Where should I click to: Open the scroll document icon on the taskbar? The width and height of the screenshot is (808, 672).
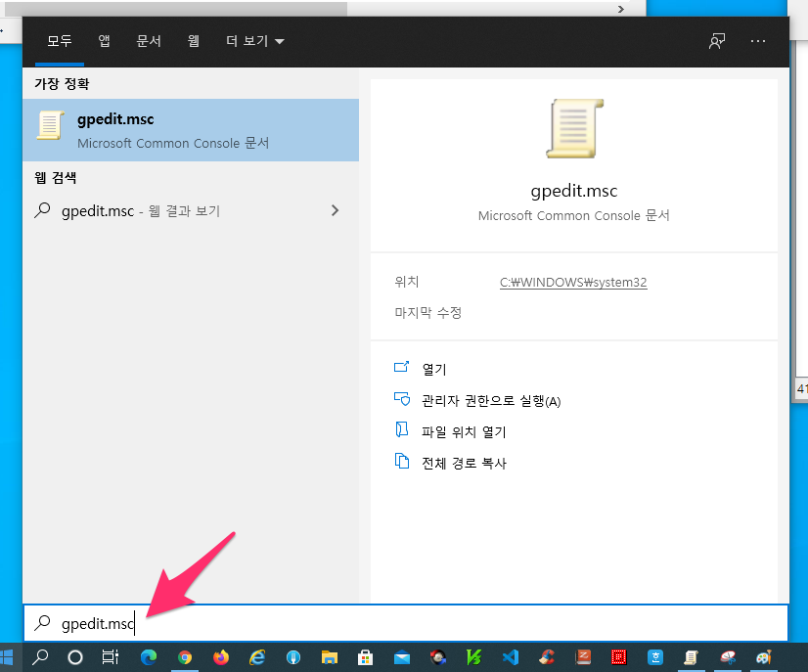[x=691, y=657]
